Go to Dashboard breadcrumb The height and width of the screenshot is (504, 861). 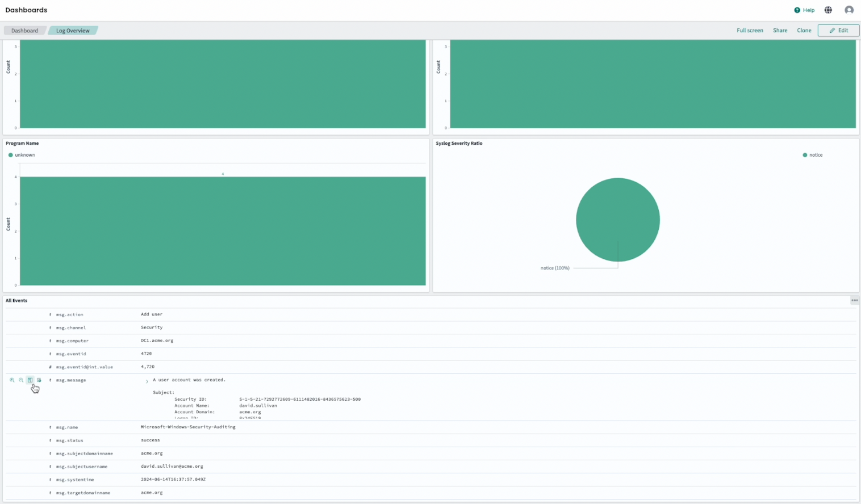24,31
